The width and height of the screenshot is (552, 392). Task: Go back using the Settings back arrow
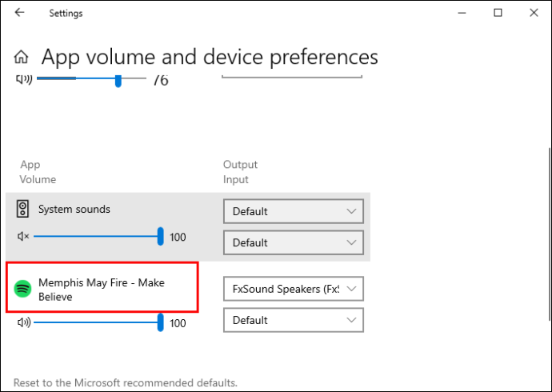(x=19, y=13)
